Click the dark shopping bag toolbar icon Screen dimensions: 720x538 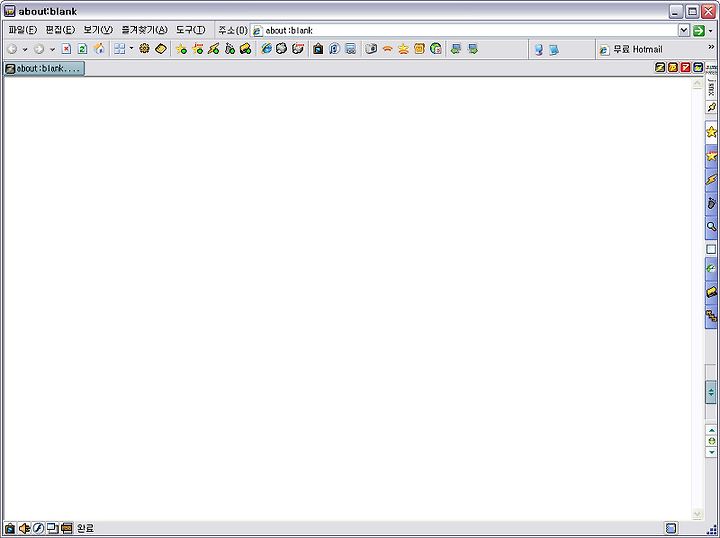click(x=318, y=49)
